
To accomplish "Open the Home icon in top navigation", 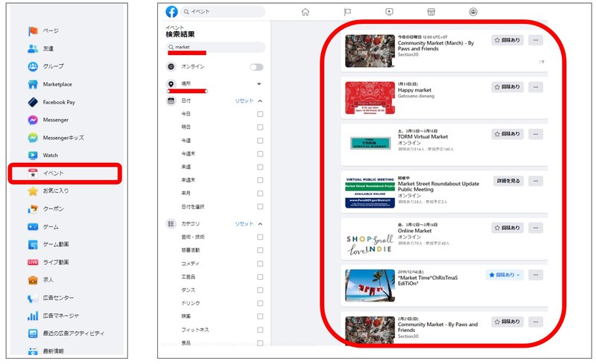I will point(305,12).
